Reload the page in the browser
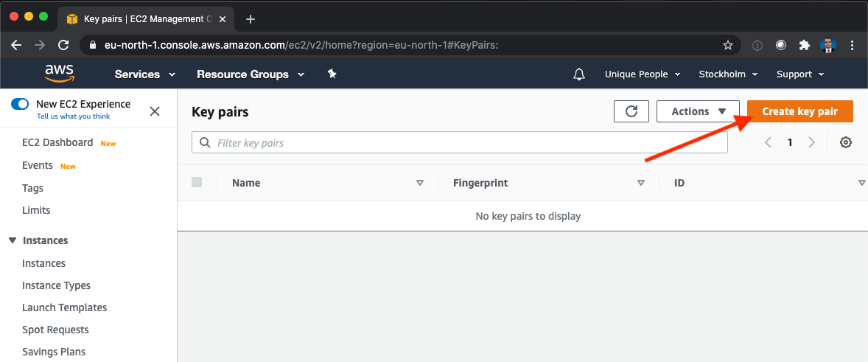Image resolution: width=868 pixels, height=362 pixels. 63,46
